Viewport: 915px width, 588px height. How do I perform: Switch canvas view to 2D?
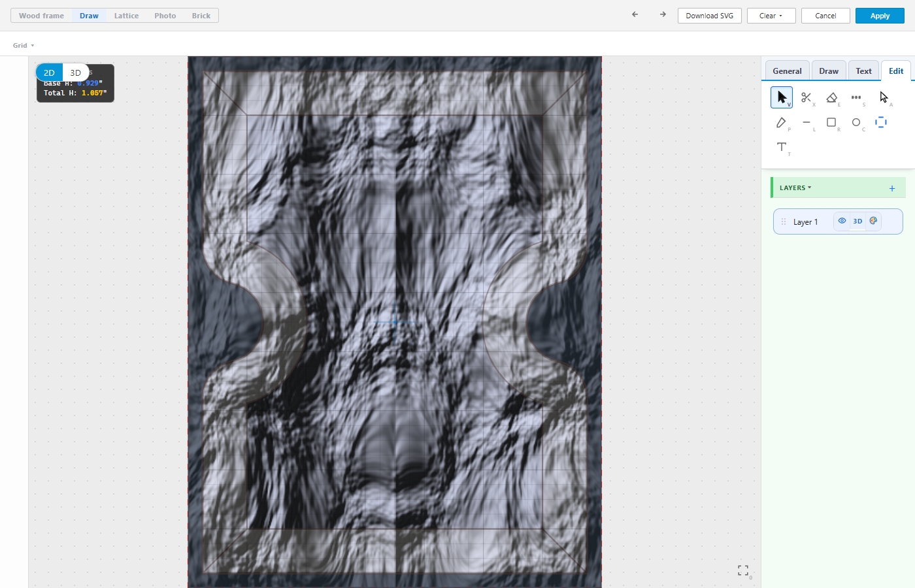pyautogui.click(x=49, y=73)
